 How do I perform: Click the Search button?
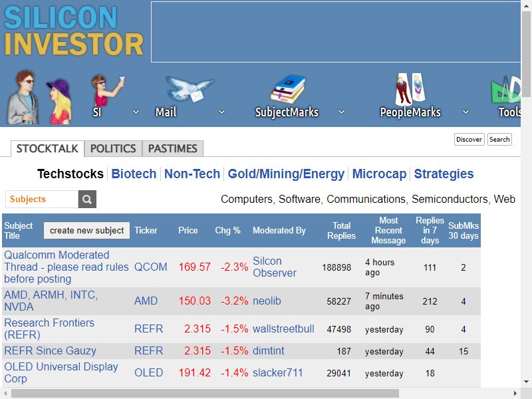pos(499,140)
